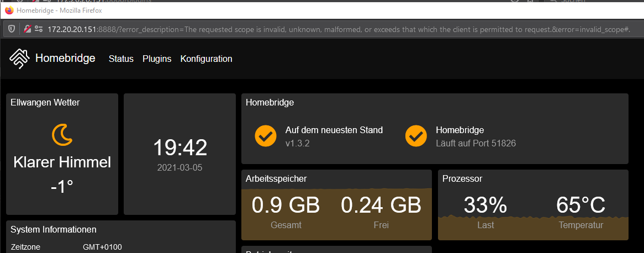Screen dimensions: 644x253
Task: Click 'Läuft auf Port 51826' text
Action: [476, 144]
